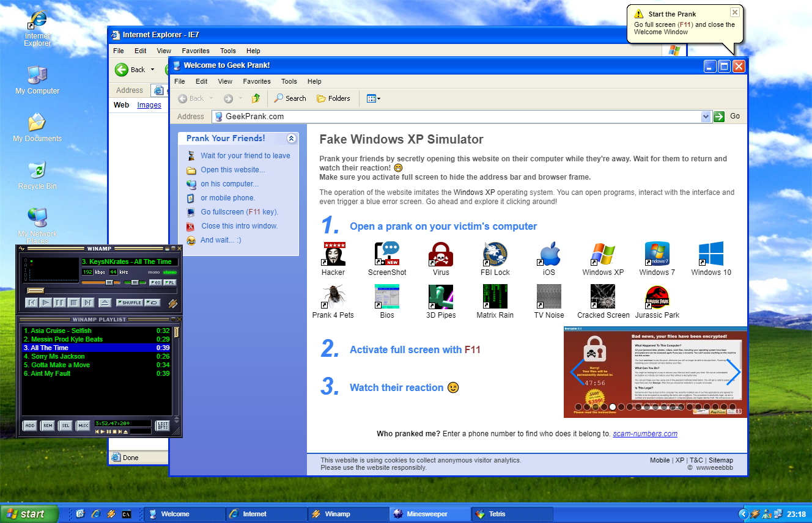Switch to Minesweeper taskbar button
The height and width of the screenshot is (523, 812).
click(430, 514)
